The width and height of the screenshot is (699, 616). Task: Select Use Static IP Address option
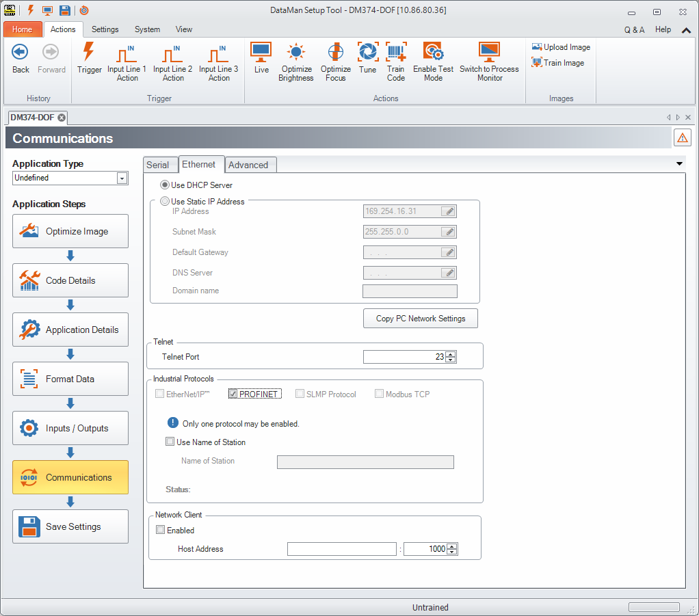click(x=165, y=202)
